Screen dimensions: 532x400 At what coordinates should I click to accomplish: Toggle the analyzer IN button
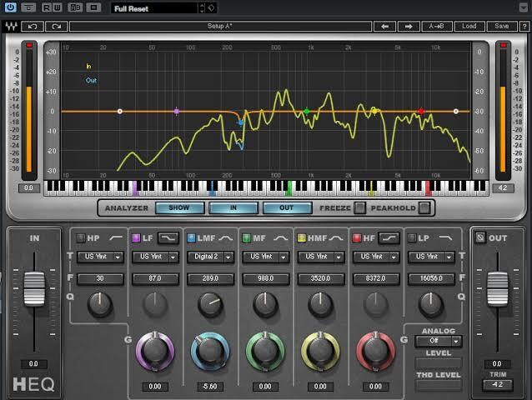point(233,207)
